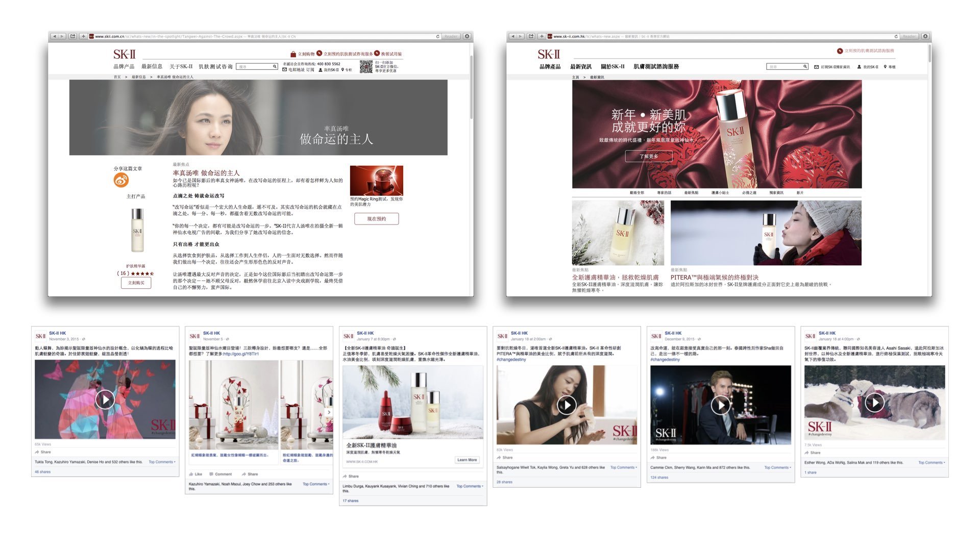Click SK-II logo on the China site
The width and height of the screenshot is (980, 551).
124,54
